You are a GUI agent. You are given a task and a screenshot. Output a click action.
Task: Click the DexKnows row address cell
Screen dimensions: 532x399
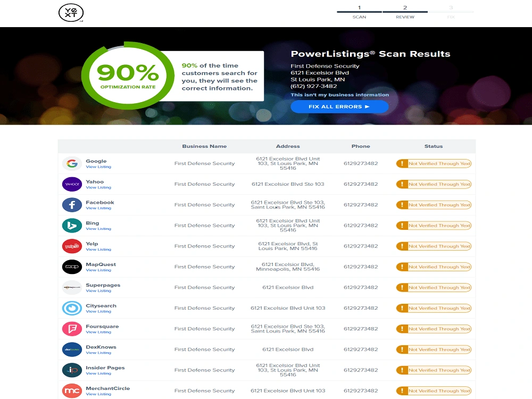[288, 350]
